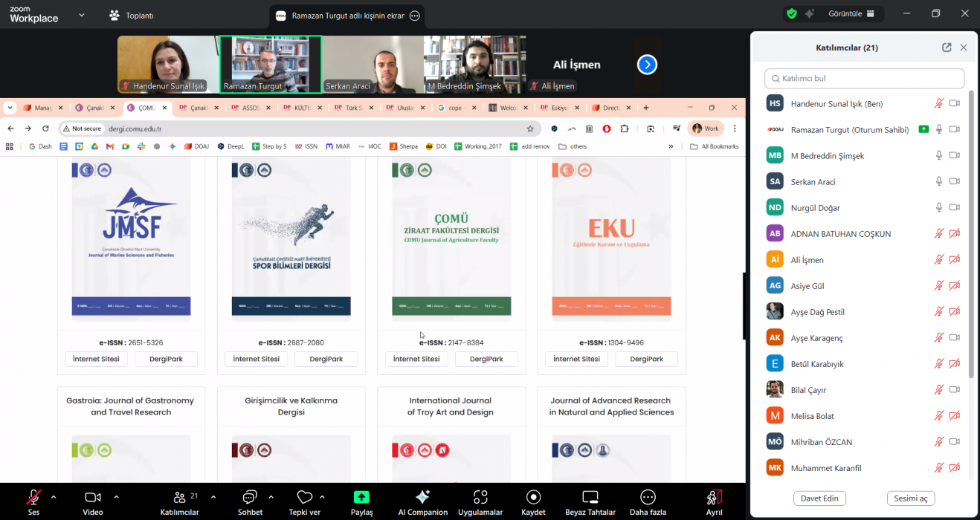Viewport: 980px width, 520px height.
Task: Open the Toplantı tab at top
Action: [131, 15]
